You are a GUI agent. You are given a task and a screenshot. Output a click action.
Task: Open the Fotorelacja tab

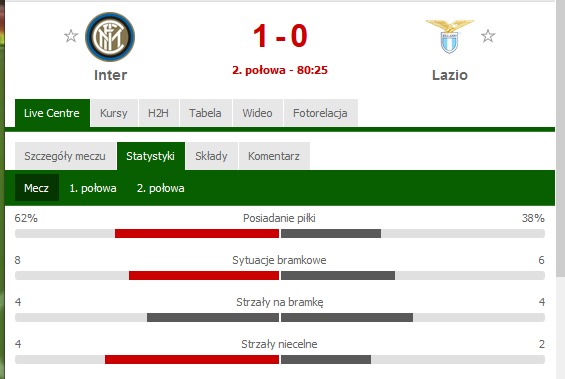pyautogui.click(x=320, y=113)
